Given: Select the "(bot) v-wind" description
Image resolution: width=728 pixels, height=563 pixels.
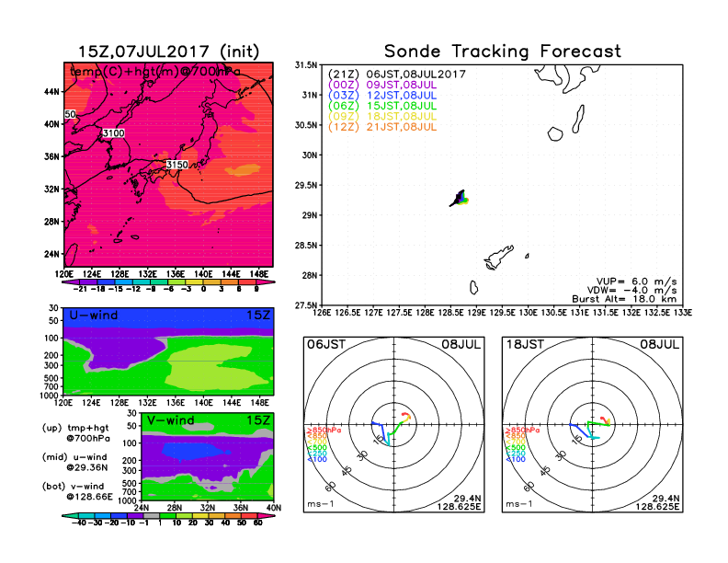Looking at the screenshot, I should [73, 487].
